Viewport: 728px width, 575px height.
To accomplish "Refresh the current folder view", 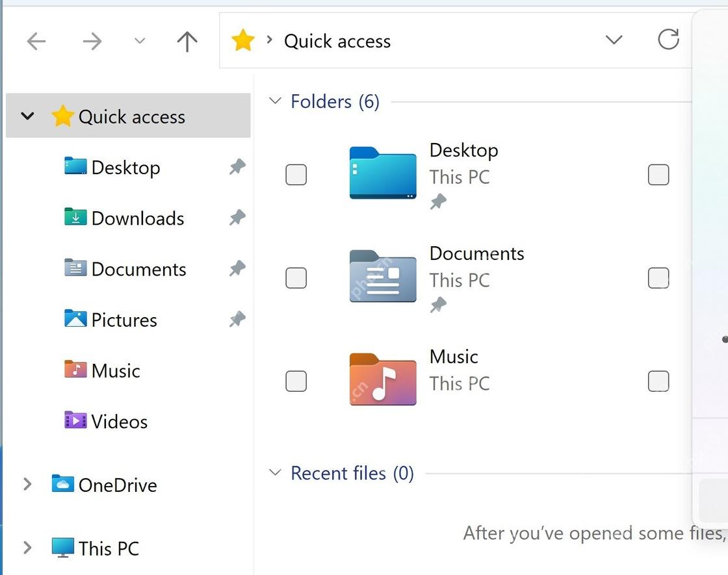I will point(669,40).
